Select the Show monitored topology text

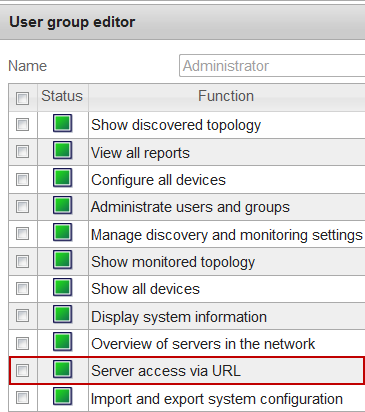173,262
